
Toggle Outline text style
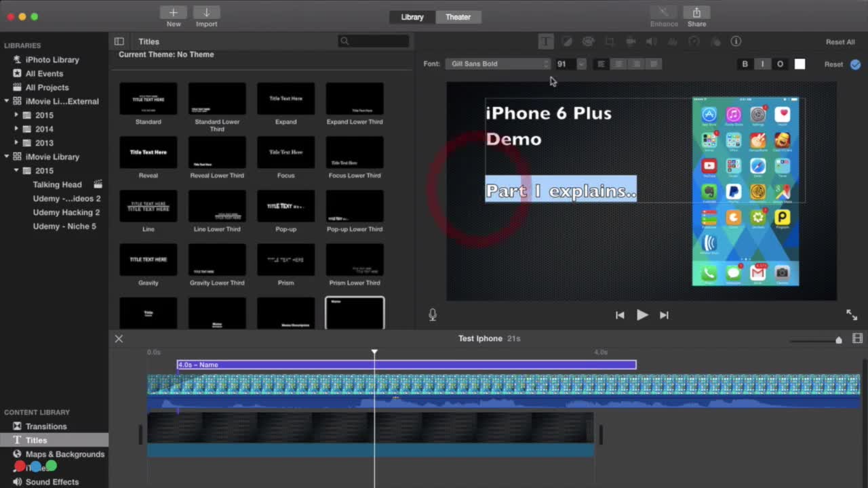[780, 64]
